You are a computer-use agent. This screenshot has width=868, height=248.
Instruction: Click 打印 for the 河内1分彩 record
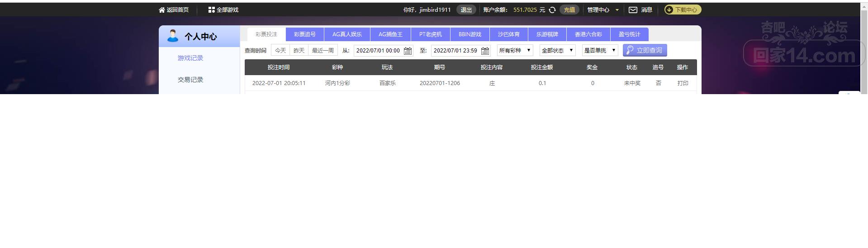683,83
